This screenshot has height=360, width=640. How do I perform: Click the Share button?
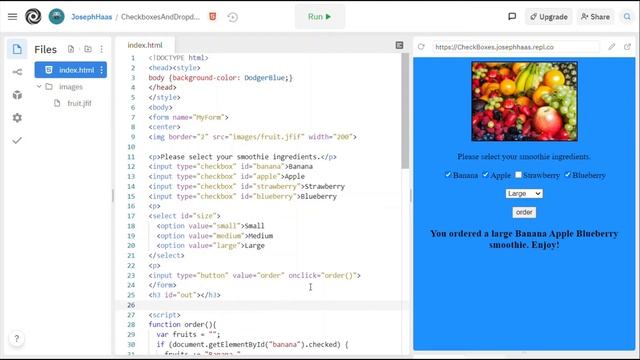pos(596,17)
